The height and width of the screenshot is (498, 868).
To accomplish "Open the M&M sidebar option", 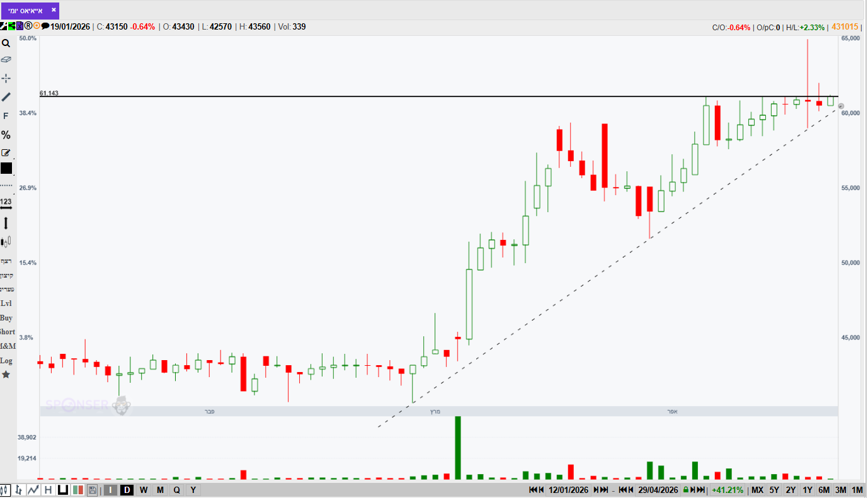I will [8, 346].
